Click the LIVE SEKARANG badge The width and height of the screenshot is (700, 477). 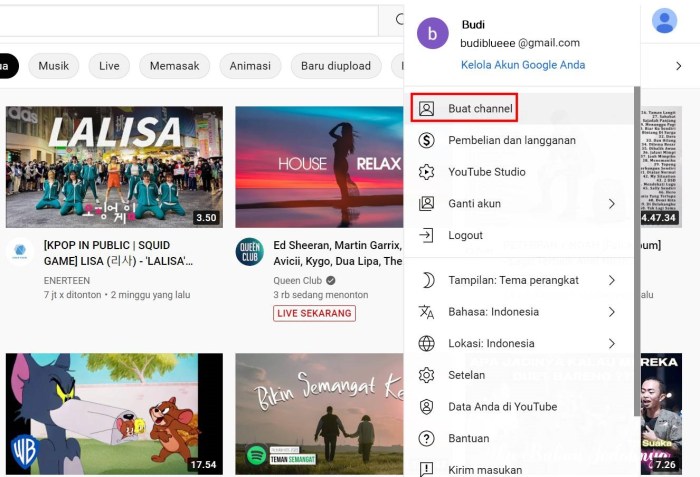[x=314, y=313]
